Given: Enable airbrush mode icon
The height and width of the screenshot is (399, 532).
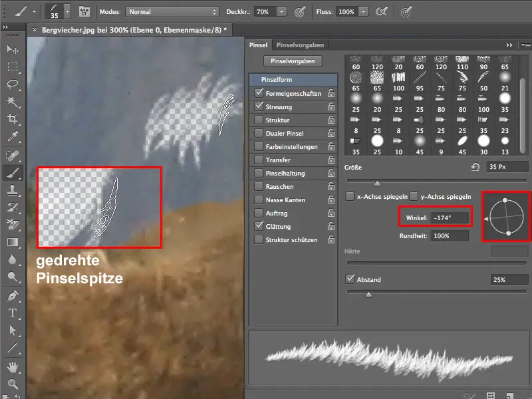Looking at the screenshot, I should tap(382, 12).
